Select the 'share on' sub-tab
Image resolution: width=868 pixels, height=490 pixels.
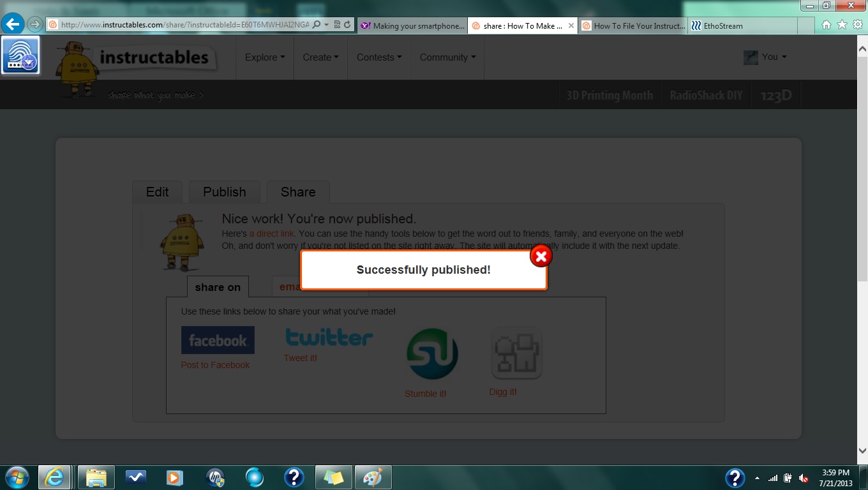click(x=218, y=287)
